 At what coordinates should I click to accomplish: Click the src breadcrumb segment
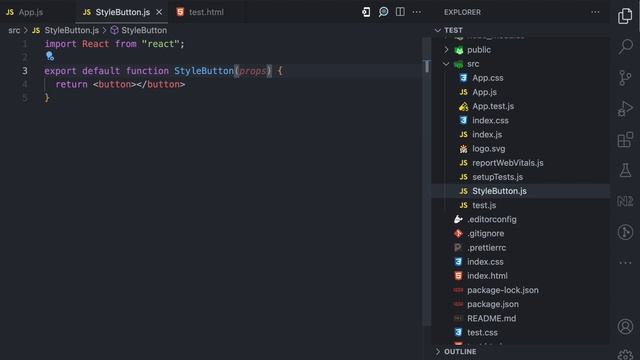14,30
